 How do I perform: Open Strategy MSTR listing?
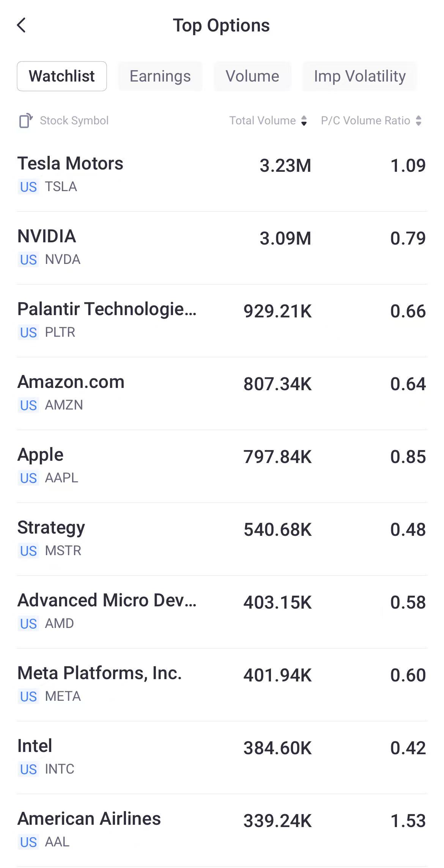(x=222, y=538)
